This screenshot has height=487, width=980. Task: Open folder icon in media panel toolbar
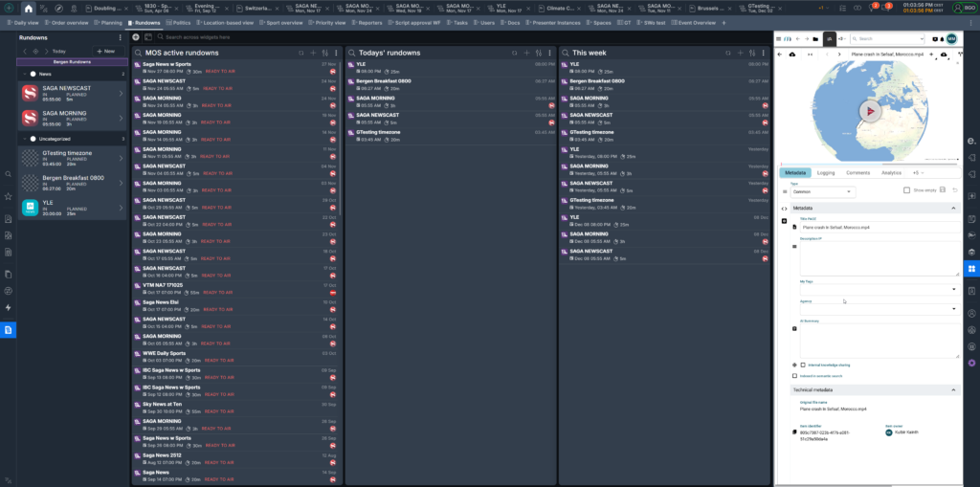pos(815,39)
